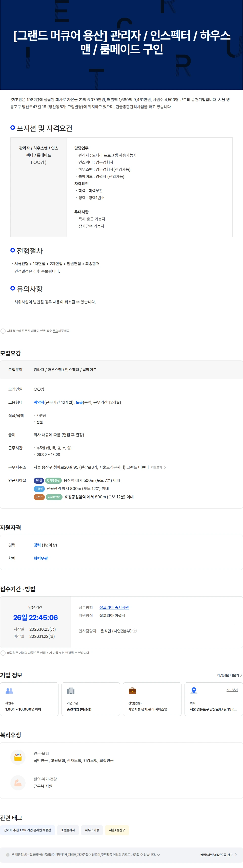Click the 문의 link for incorrect info
Image resolution: width=243 pixels, height=868 pixels.
(x=55, y=331)
